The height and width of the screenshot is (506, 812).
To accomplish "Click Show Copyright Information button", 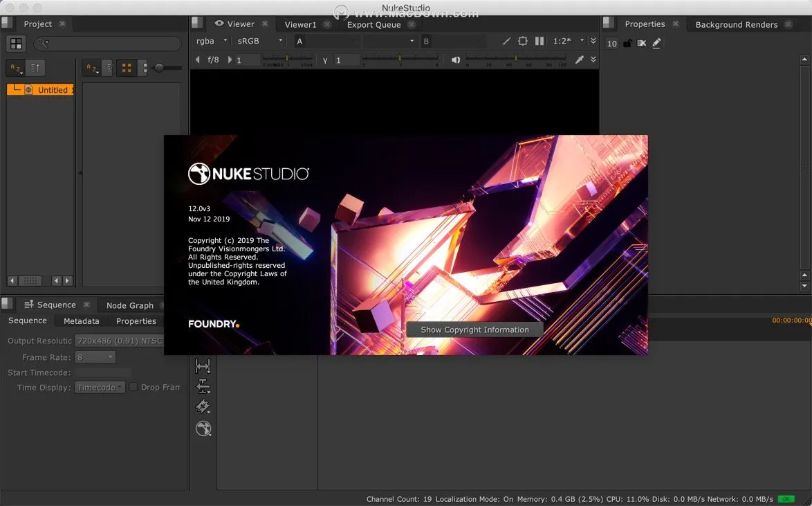I will (x=475, y=329).
